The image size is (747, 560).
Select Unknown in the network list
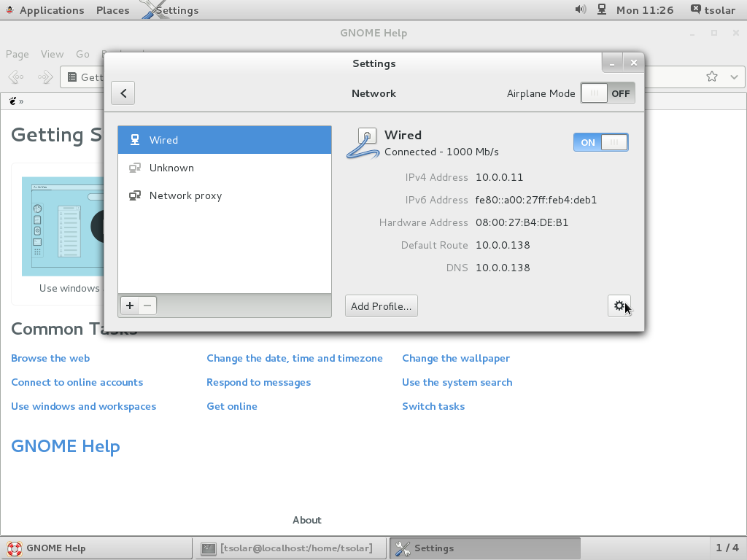tap(225, 168)
